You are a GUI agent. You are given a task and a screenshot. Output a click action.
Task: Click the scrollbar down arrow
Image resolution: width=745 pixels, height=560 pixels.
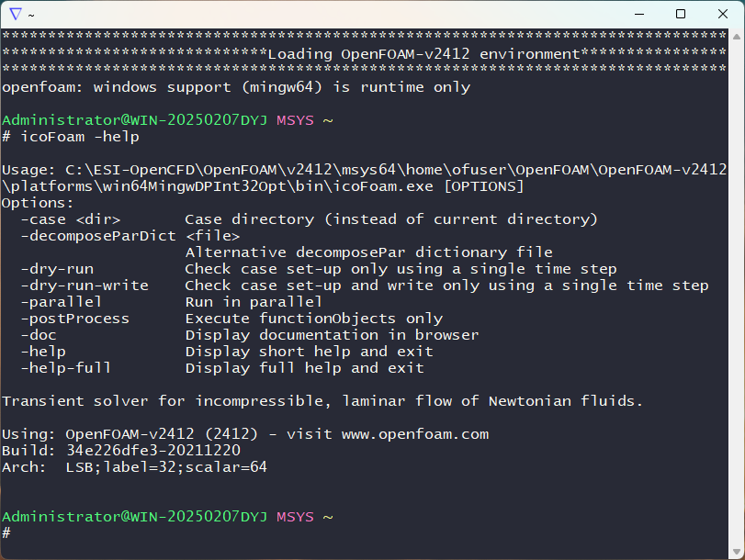[737, 552]
